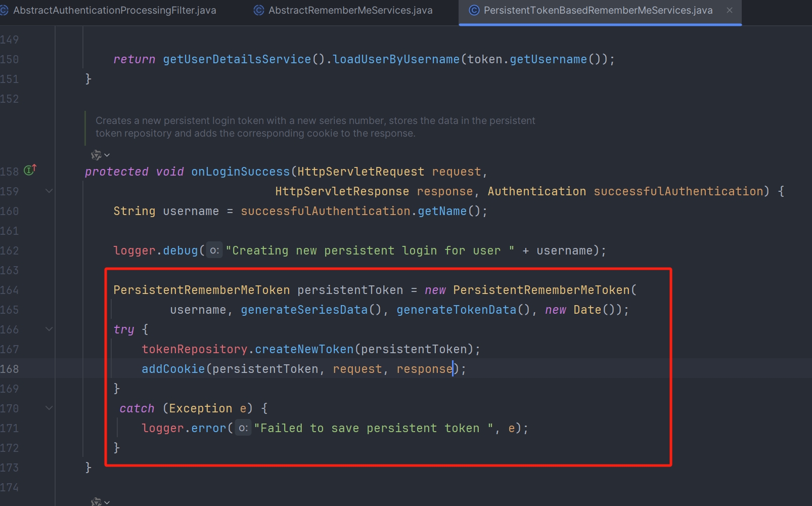The width and height of the screenshot is (812, 506).
Task: Click the onLoginSuccess method name
Action: click(x=240, y=172)
